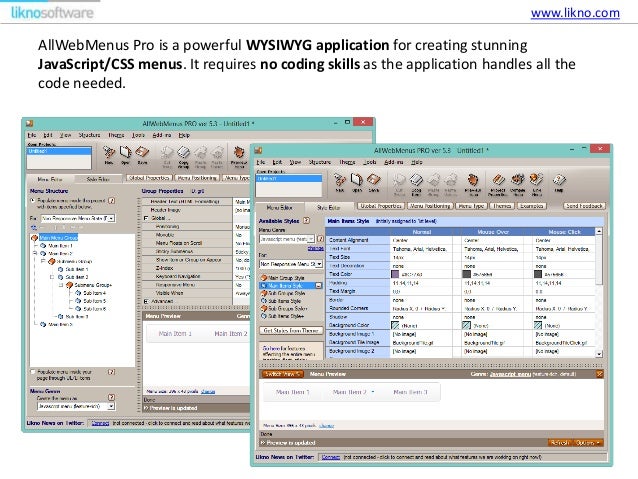Select Main Menu Group in menu tree

58,238
